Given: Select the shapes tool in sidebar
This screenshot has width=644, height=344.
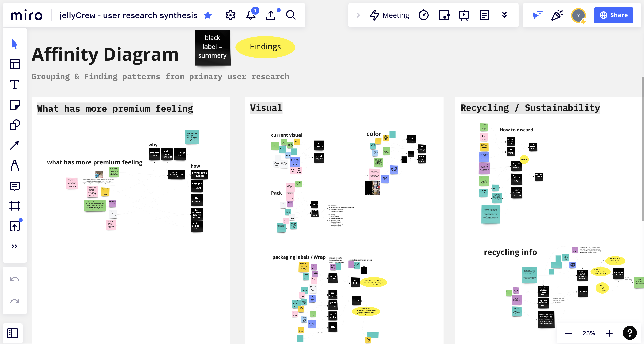Looking at the screenshot, I should tap(15, 125).
